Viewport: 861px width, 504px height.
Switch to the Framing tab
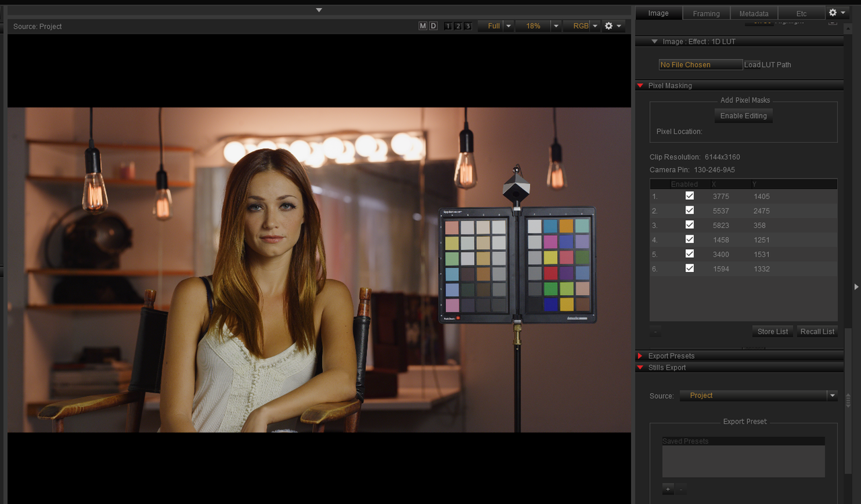706,13
